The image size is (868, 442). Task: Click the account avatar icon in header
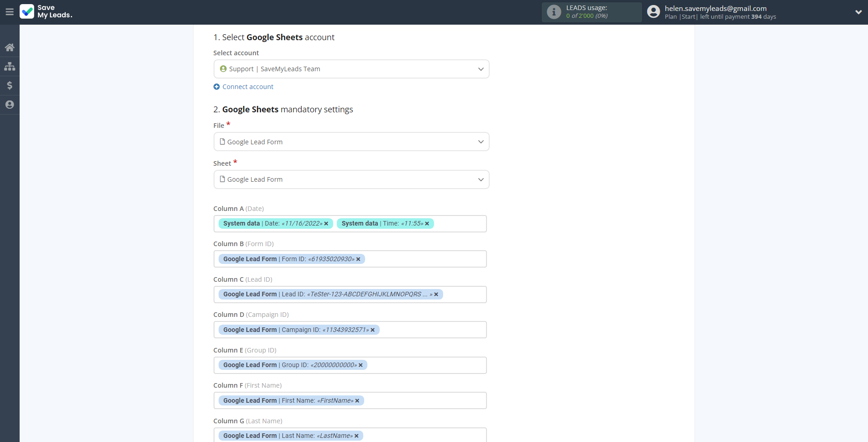(x=654, y=12)
